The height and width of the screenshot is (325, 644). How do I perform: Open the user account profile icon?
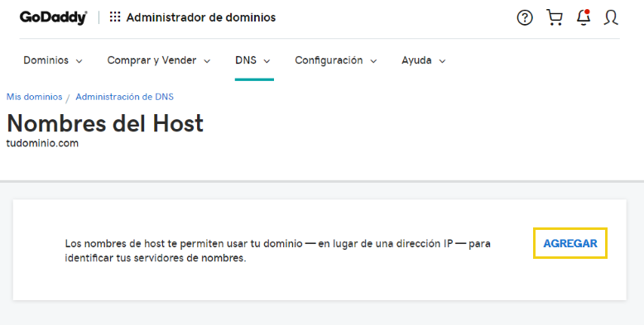[x=611, y=17]
